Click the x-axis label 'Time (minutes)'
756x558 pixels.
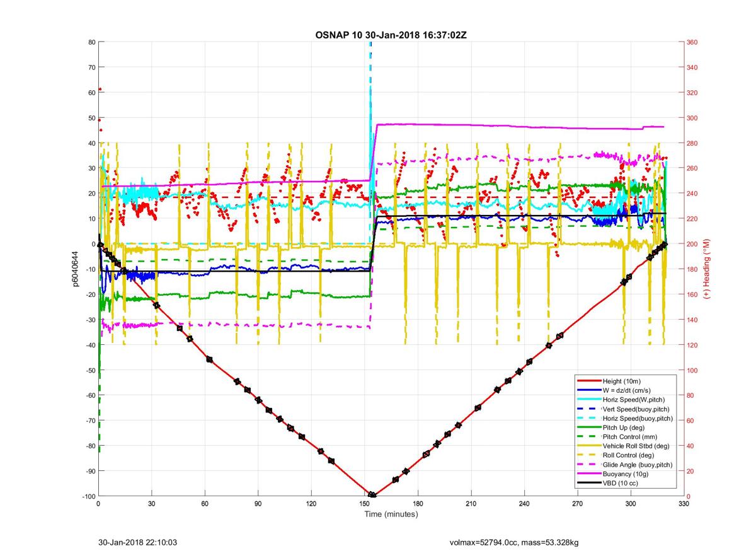tap(391, 514)
